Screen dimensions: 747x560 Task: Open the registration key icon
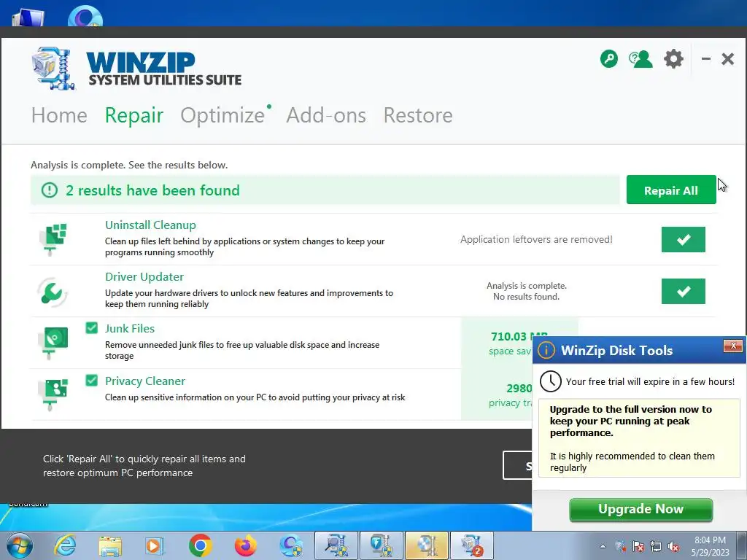(609, 59)
